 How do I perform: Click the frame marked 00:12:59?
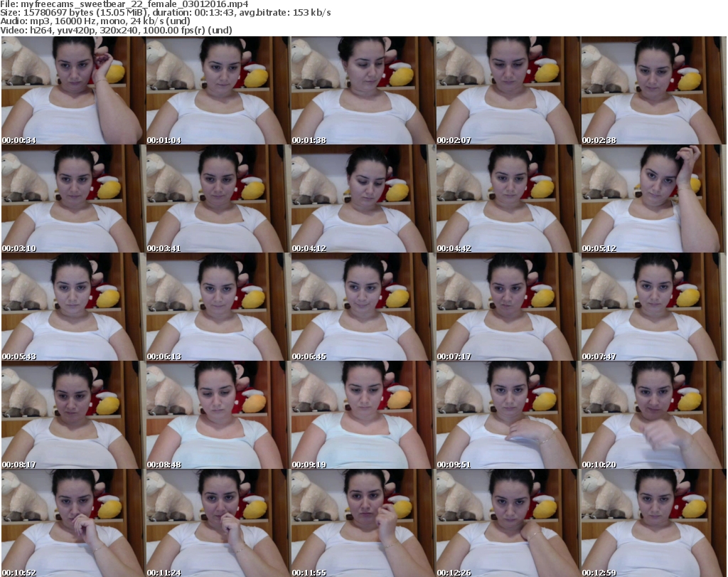click(653, 523)
